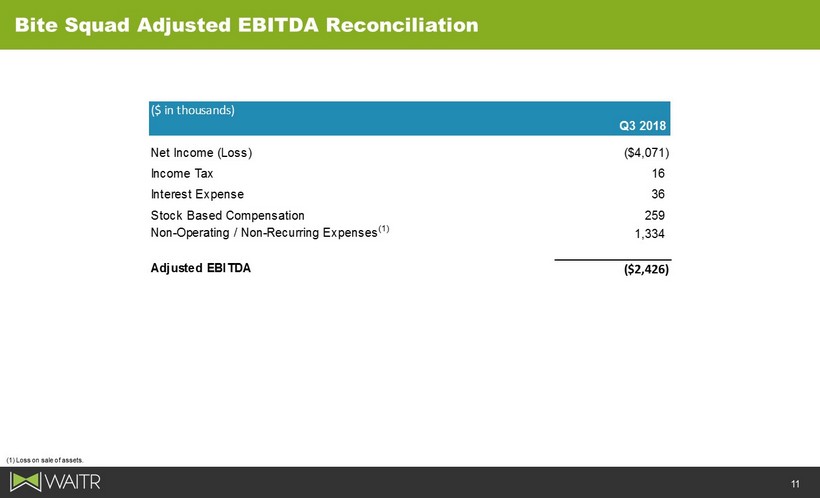
Task: Select the ($4,071) net loss value
Action: 646,153
